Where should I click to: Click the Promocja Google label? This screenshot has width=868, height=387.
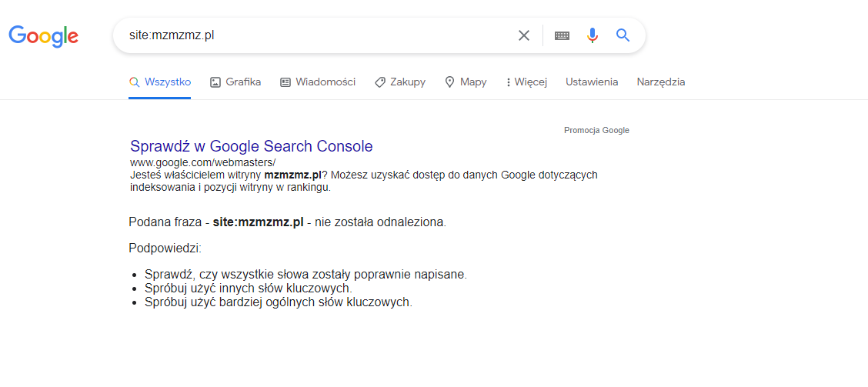[x=597, y=131]
